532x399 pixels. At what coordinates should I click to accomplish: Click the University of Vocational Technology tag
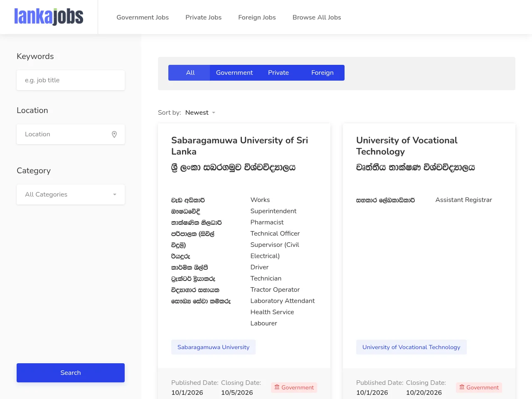[x=411, y=347]
